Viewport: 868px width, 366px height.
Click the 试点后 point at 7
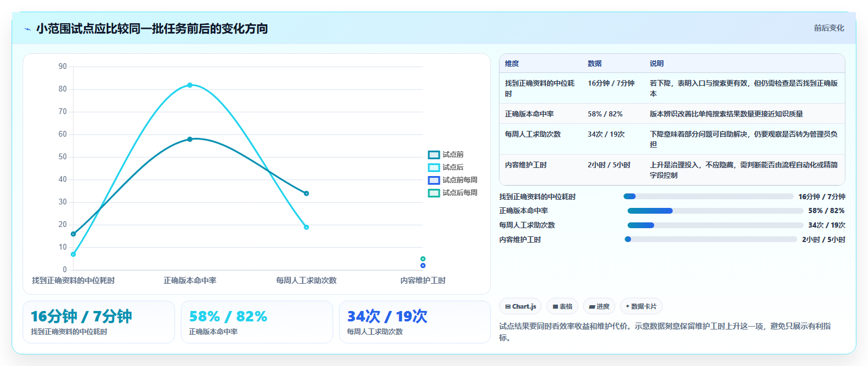[x=73, y=254]
